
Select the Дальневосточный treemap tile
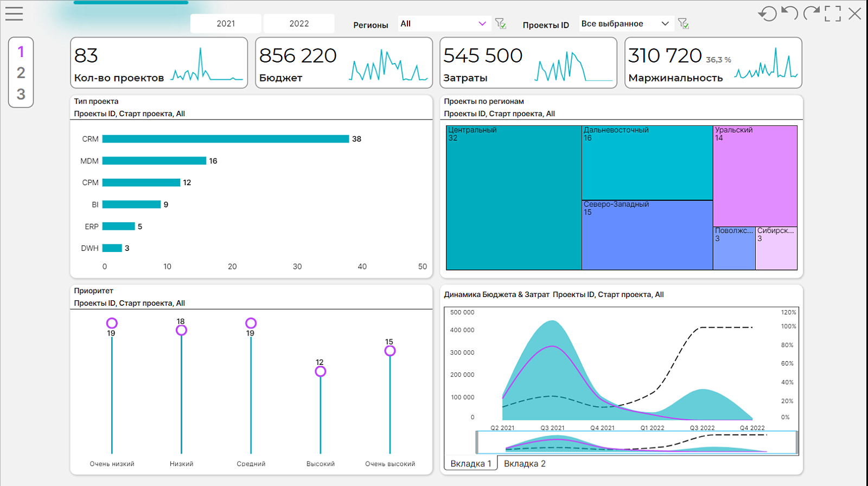647,163
